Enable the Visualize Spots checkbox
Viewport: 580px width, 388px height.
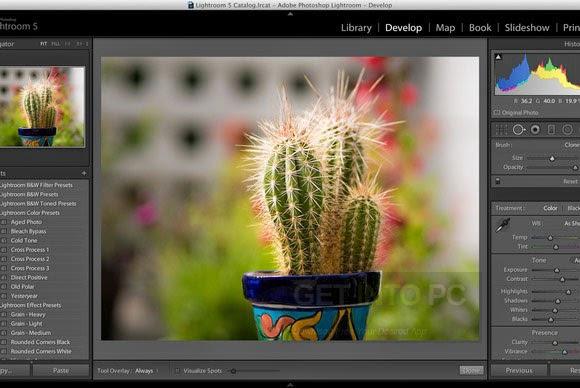[178, 371]
